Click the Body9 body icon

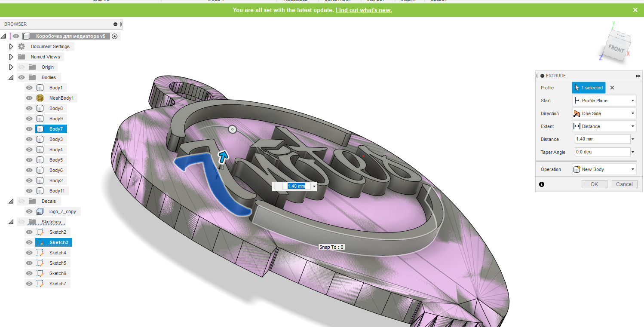pos(40,119)
